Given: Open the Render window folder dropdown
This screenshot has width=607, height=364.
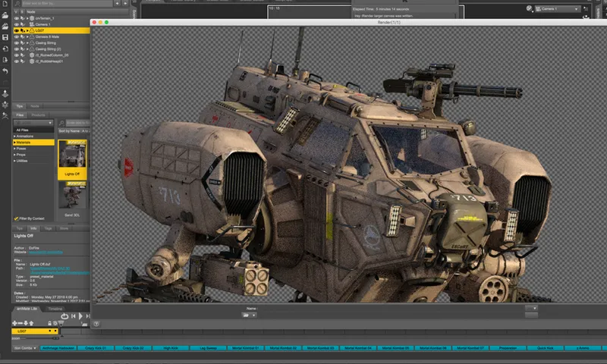Looking at the screenshot, I should coord(250,315).
